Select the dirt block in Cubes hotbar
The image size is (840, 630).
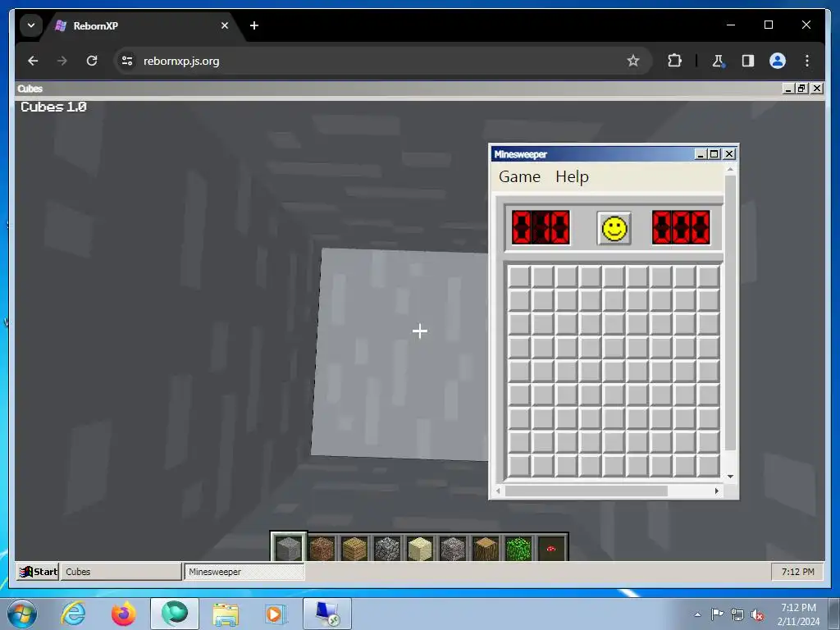tap(322, 549)
